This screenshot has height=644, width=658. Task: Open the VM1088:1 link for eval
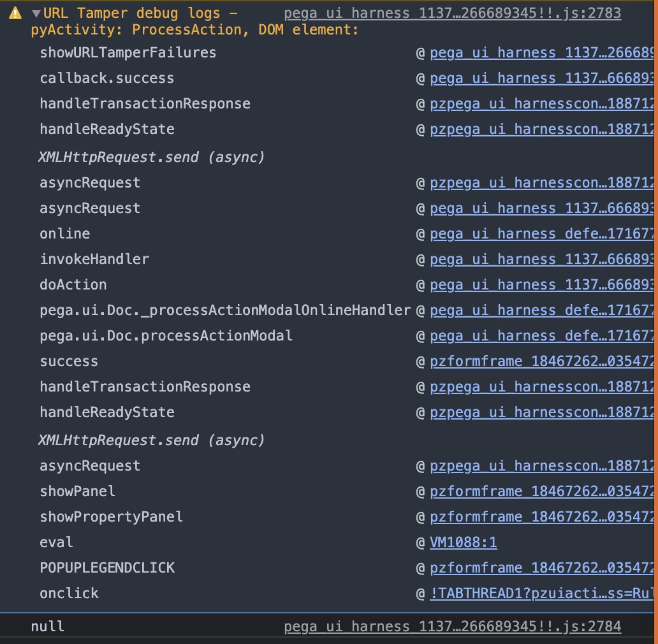pyautogui.click(x=464, y=543)
